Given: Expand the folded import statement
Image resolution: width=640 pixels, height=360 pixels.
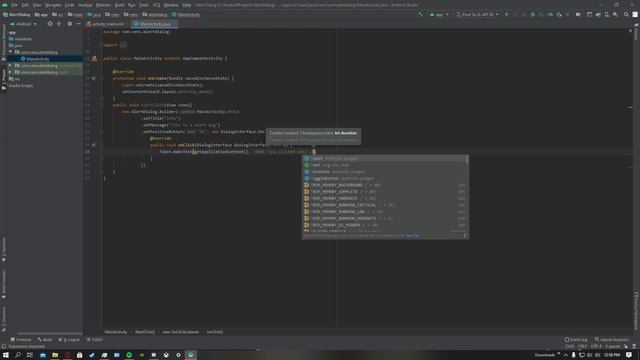Looking at the screenshot, I should pos(123,45).
